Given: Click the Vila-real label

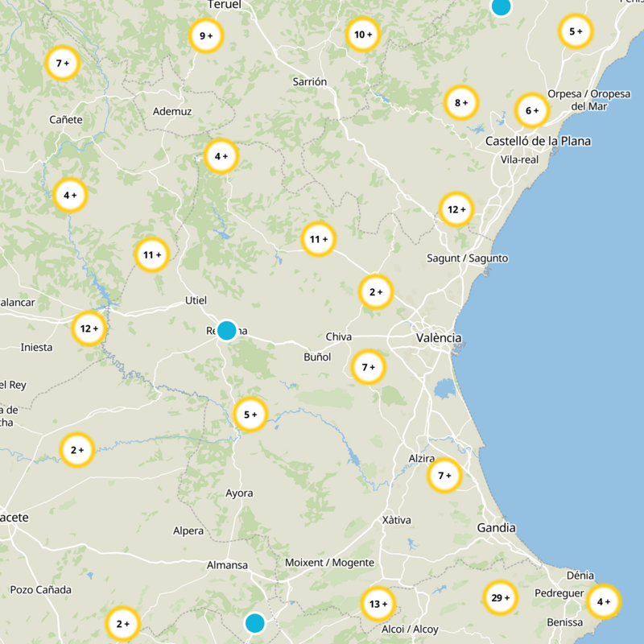Looking at the screenshot, I should (519, 159).
